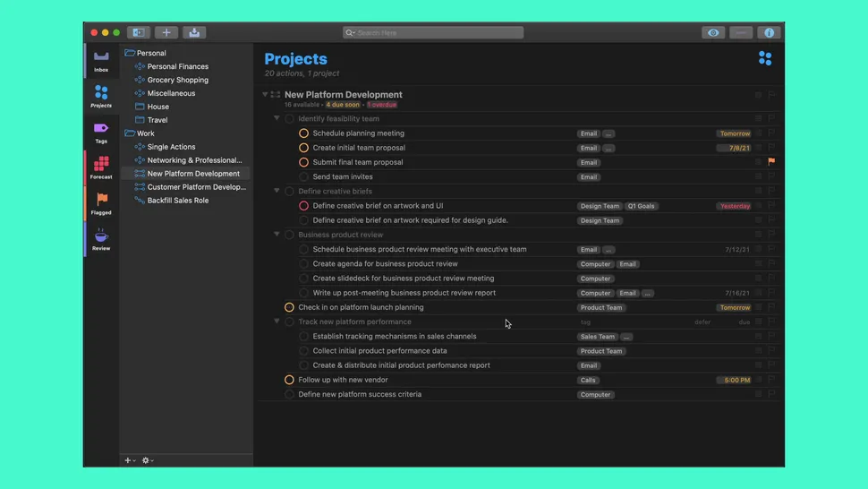The height and width of the screenshot is (489, 868).
Task: Toggle flag on 'Submit final team proposal'
Action: [x=771, y=162]
